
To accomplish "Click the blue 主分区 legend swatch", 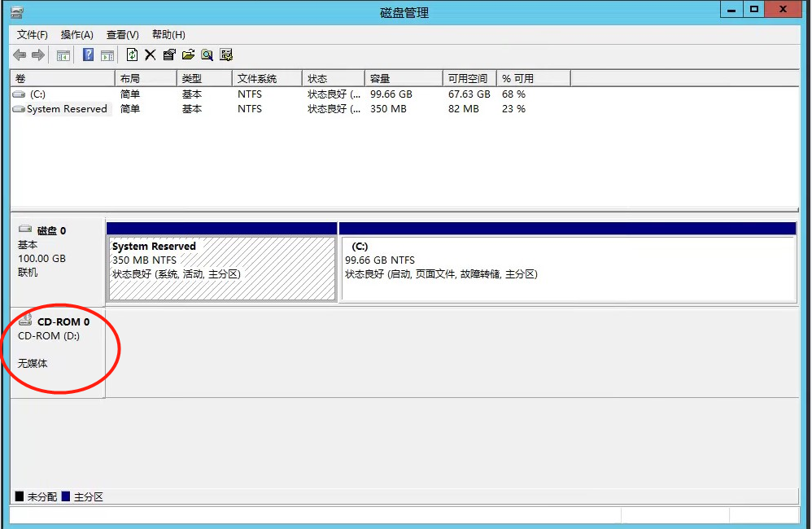I will 66,496.
